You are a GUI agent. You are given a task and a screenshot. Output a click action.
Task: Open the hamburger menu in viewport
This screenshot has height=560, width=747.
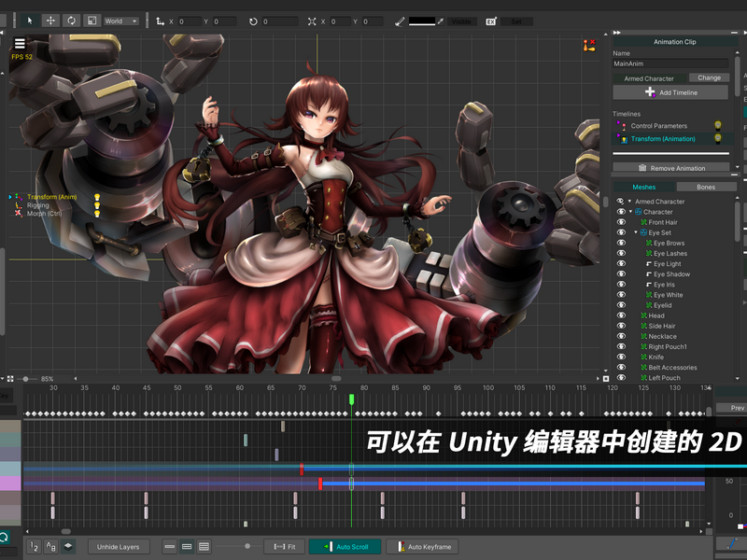20,43
